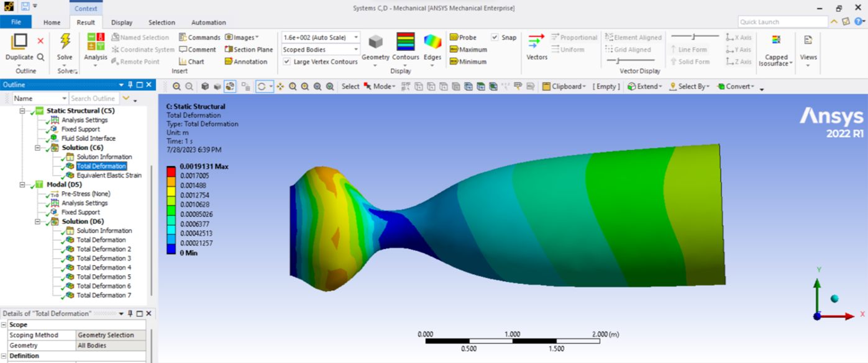
Task: Collapse the Solution (C6) tree node
Action: click(x=38, y=148)
